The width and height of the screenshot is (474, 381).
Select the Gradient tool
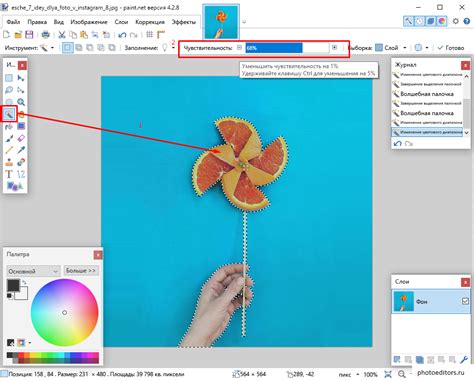click(21, 126)
